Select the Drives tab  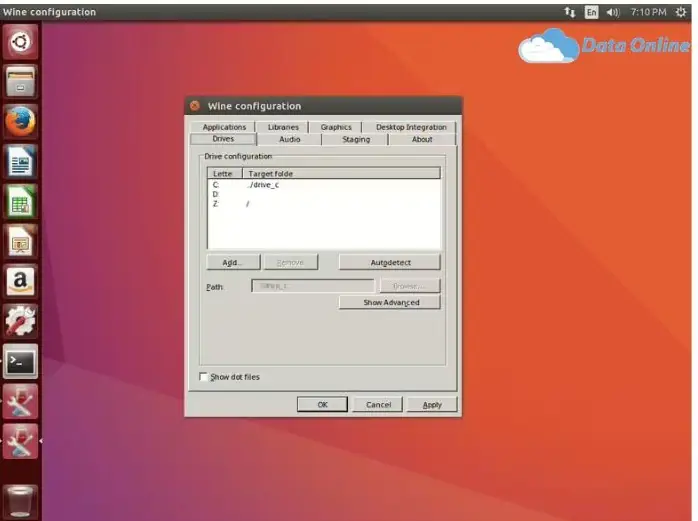pos(223,139)
